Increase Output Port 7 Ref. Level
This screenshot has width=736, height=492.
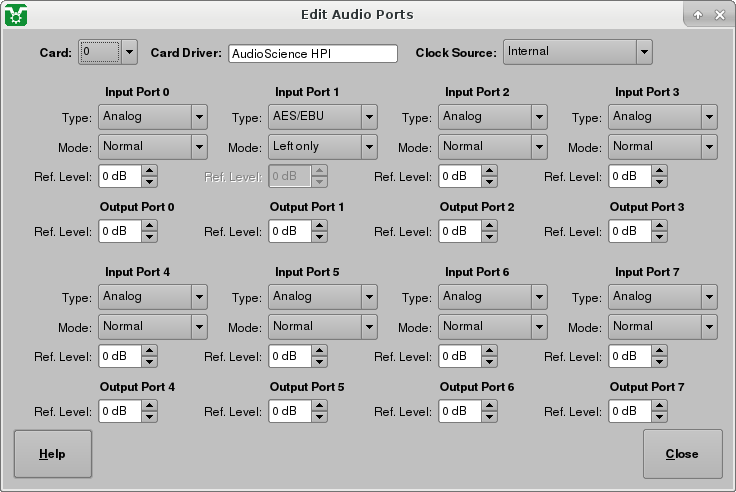click(x=659, y=406)
